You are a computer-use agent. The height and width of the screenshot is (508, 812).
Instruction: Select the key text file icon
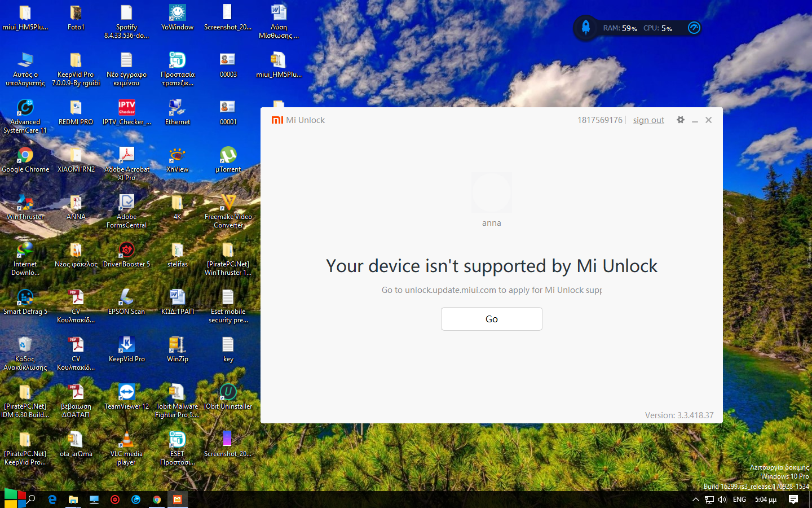point(228,349)
